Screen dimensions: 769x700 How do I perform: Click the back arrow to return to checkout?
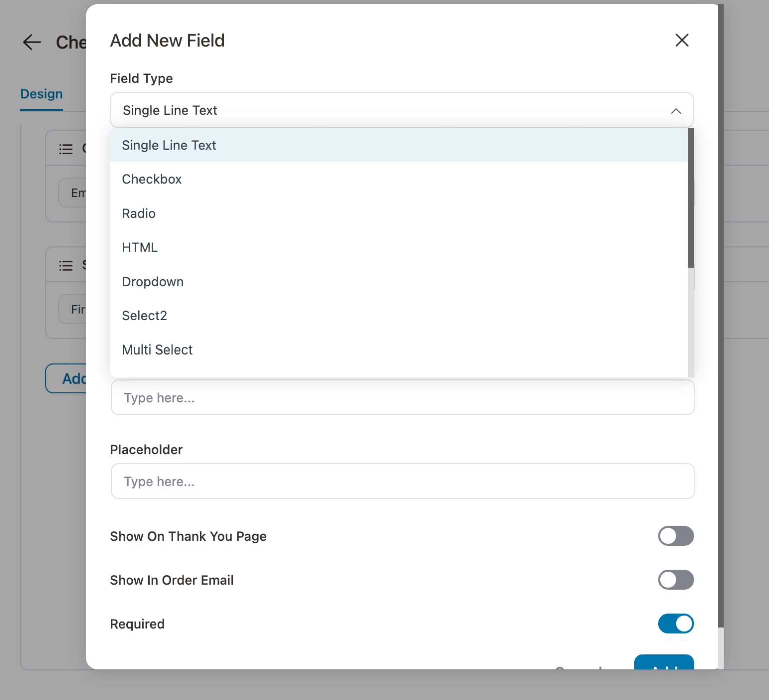[x=32, y=42]
